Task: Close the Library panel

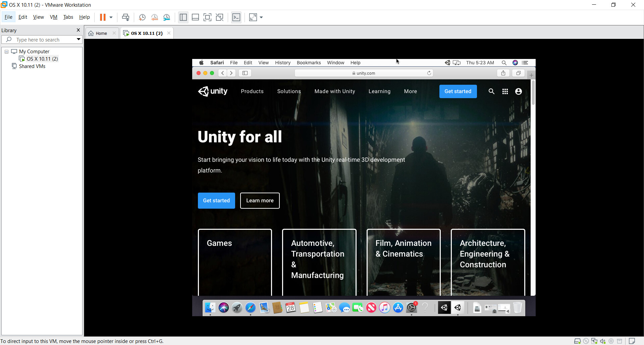Action: click(78, 30)
